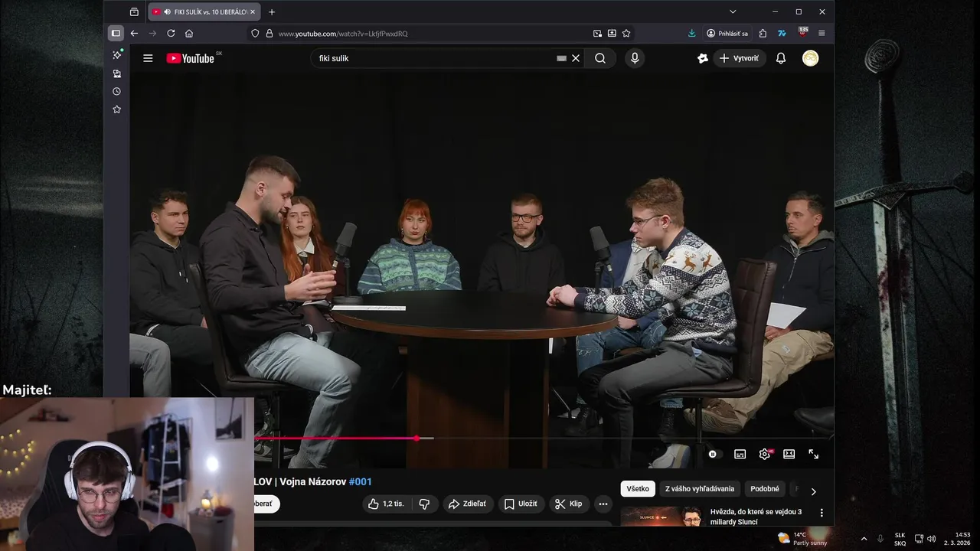The image size is (980, 551).
Task: Click Prihlásiť sa account button
Action: pos(727,33)
